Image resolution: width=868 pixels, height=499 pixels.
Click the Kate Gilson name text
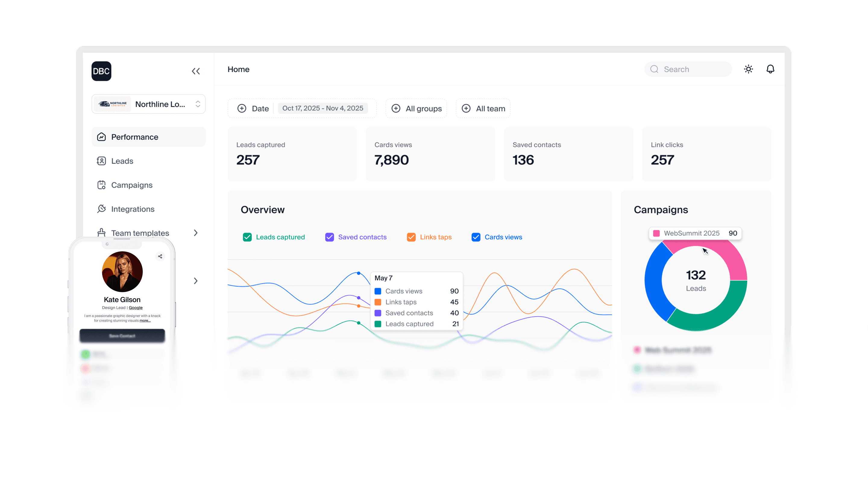tap(122, 299)
